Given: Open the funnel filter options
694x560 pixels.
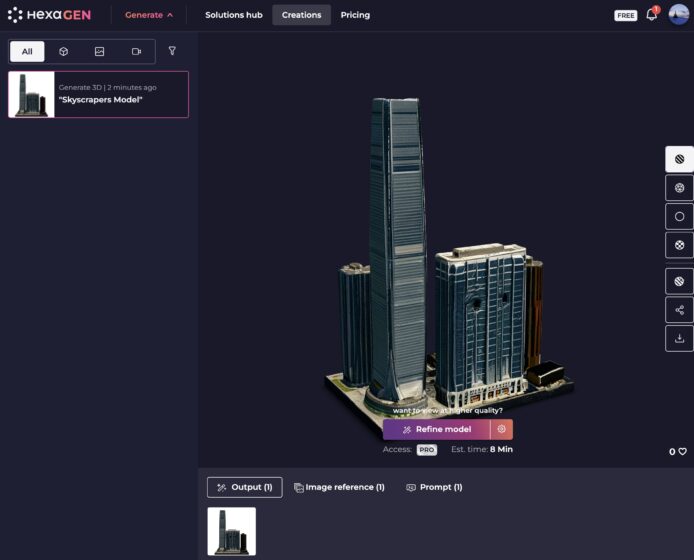Looking at the screenshot, I should pyautogui.click(x=172, y=51).
